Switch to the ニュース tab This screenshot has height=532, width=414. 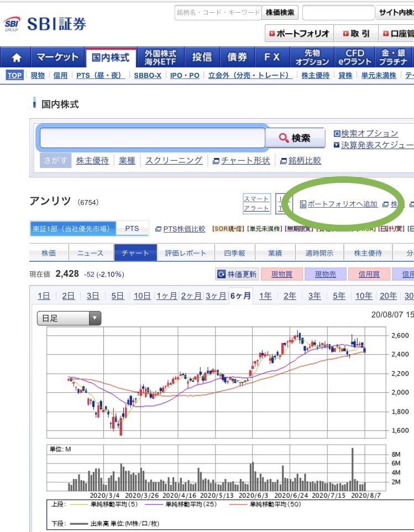click(x=90, y=253)
